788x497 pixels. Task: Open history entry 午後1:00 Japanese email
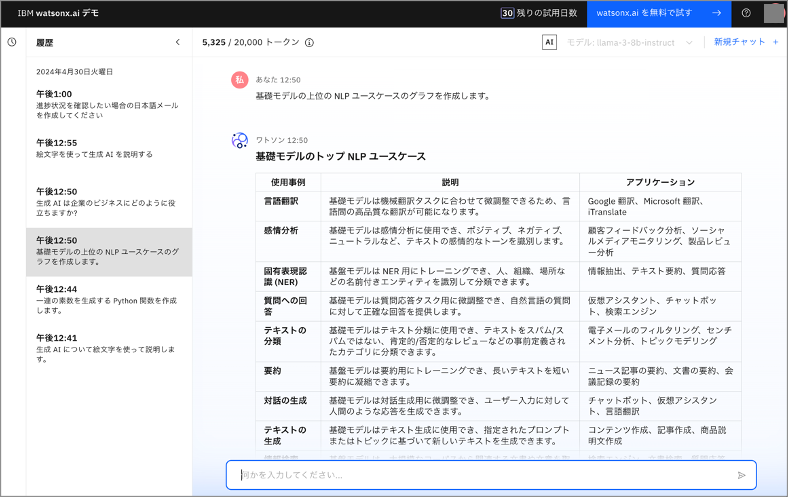(109, 105)
